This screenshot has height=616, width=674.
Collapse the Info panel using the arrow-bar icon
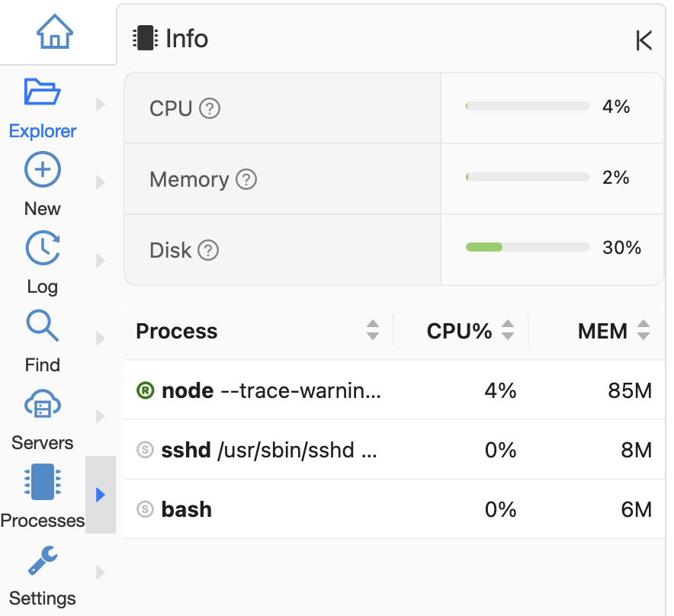(644, 40)
